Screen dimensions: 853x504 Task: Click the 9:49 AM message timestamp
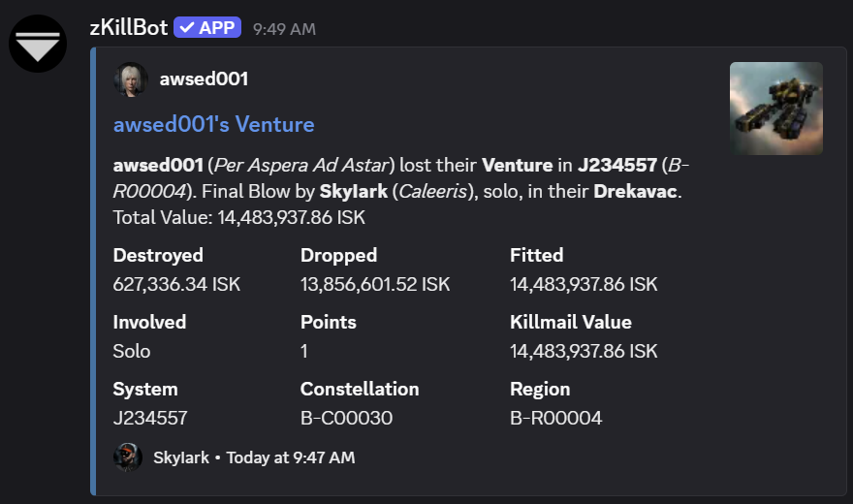(284, 29)
